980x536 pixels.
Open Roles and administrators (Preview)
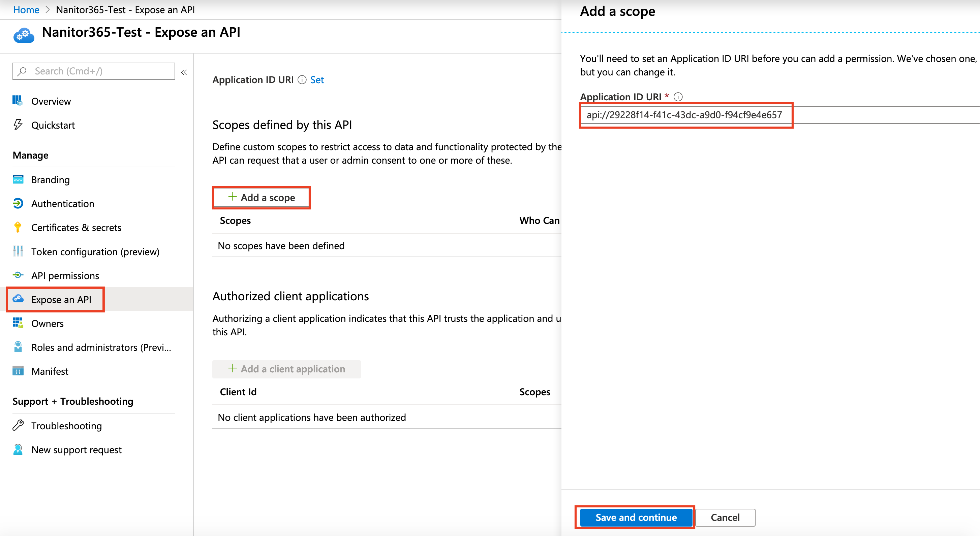tap(101, 347)
